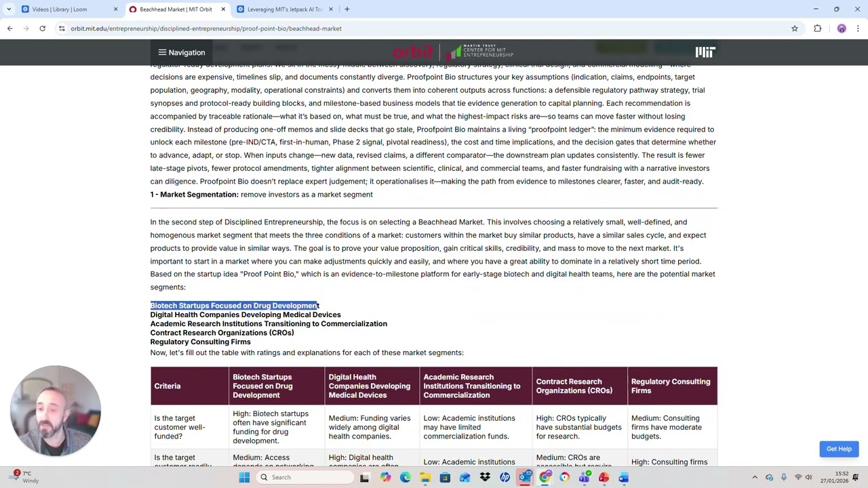The image size is (868, 488).
Task: Open the Windows Start menu
Action: coord(244,477)
